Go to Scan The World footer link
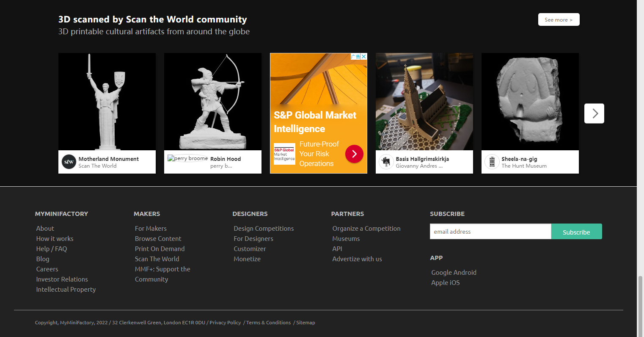Image resolution: width=644 pixels, height=337 pixels. [157, 259]
